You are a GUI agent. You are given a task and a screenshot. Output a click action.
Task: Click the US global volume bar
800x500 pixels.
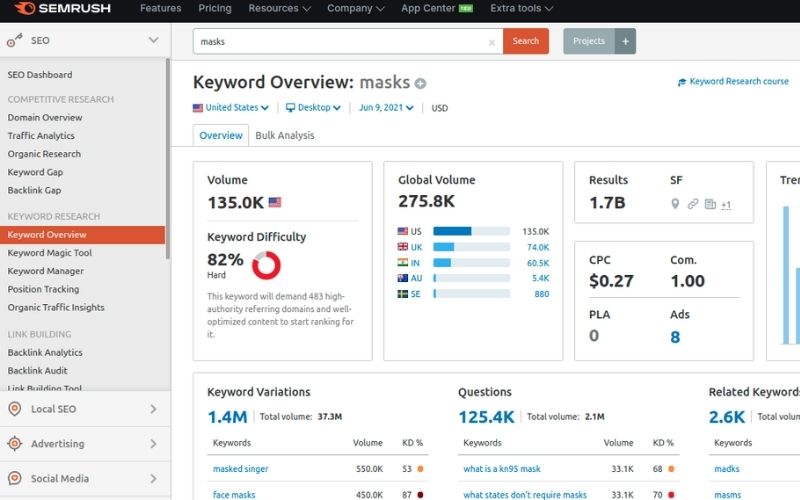tap(471, 231)
